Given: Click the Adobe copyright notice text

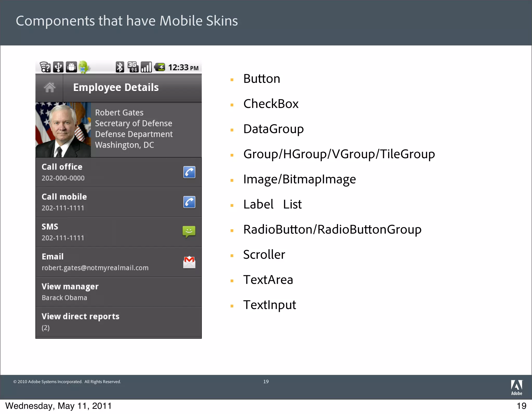Looking at the screenshot, I should pos(67,382).
